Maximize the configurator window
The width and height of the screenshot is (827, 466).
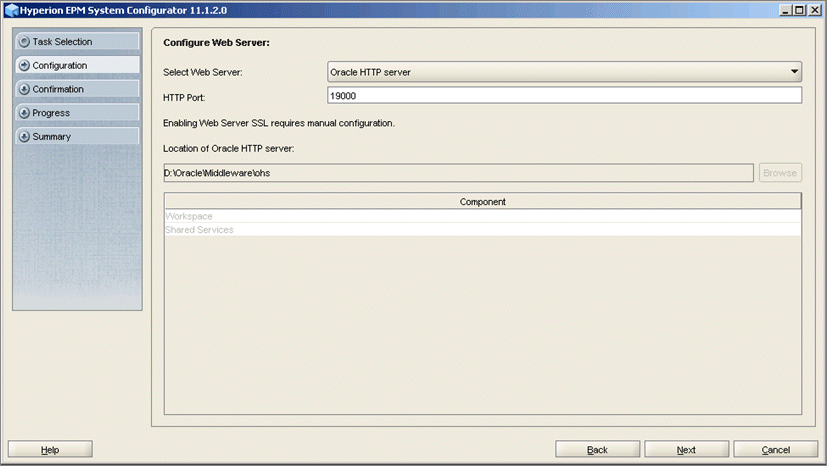[x=800, y=10]
